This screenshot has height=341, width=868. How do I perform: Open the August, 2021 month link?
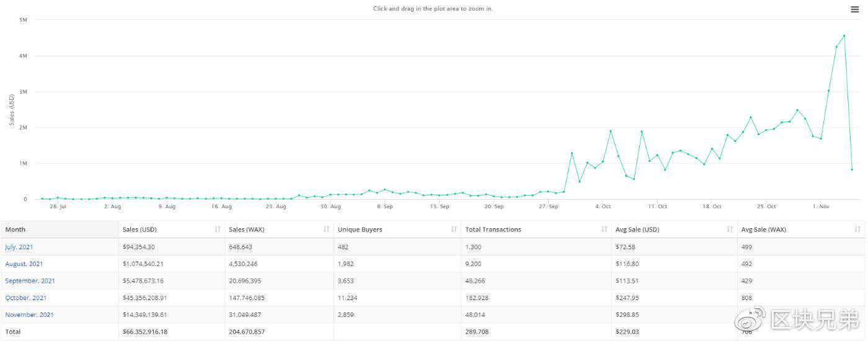pyautogui.click(x=24, y=263)
